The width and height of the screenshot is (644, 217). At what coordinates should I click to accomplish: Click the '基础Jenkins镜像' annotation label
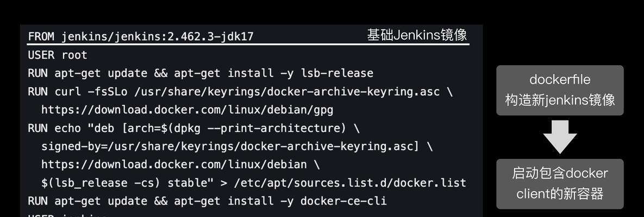click(x=417, y=35)
